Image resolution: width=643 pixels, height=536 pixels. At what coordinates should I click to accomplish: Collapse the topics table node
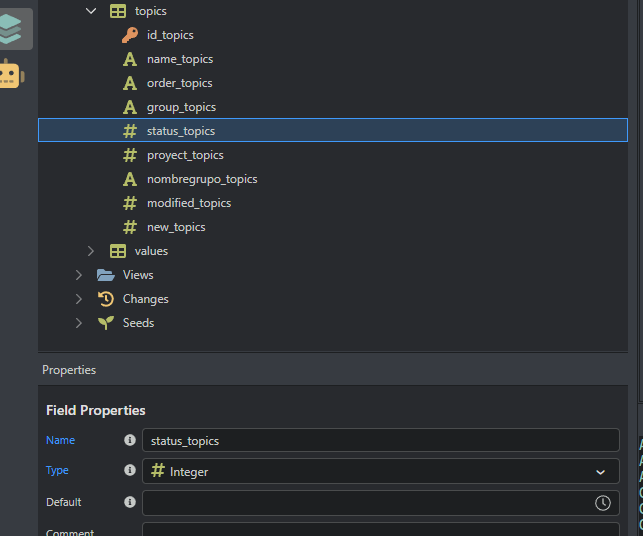(91, 11)
